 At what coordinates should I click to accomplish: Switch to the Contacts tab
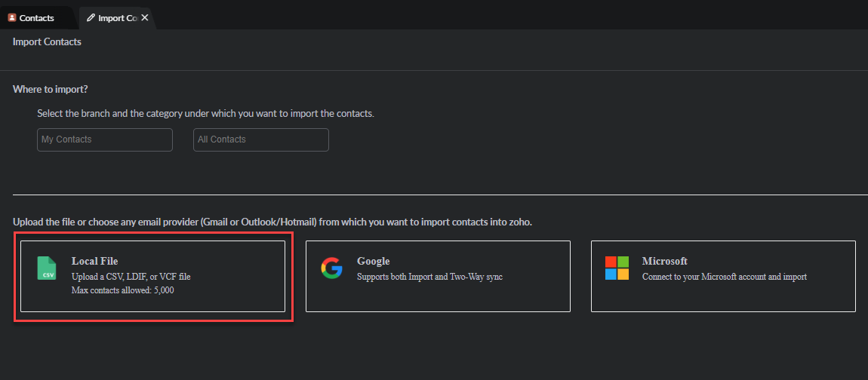[36, 17]
